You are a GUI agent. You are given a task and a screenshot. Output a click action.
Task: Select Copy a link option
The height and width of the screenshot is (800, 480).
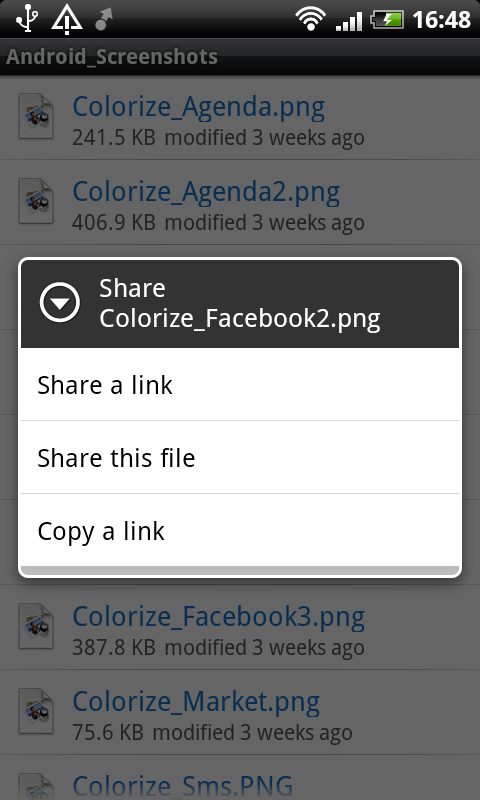point(240,531)
